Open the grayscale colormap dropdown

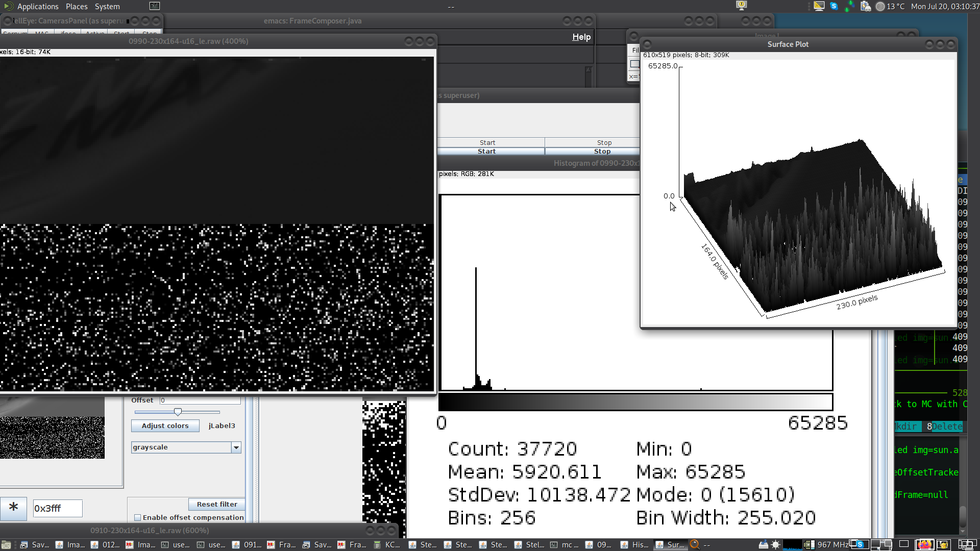pyautogui.click(x=236, y=447)
